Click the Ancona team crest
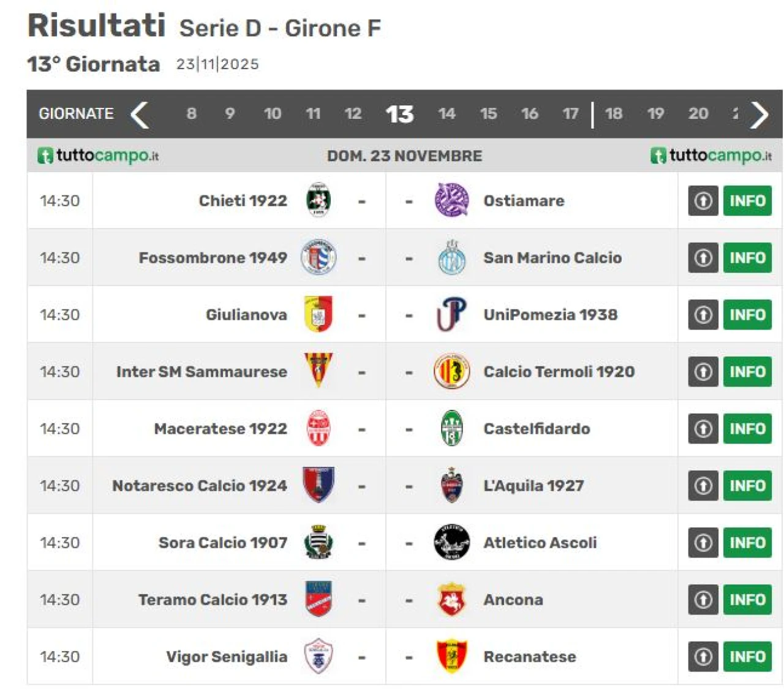The image size is (784, 696). [x=451, y=599]
